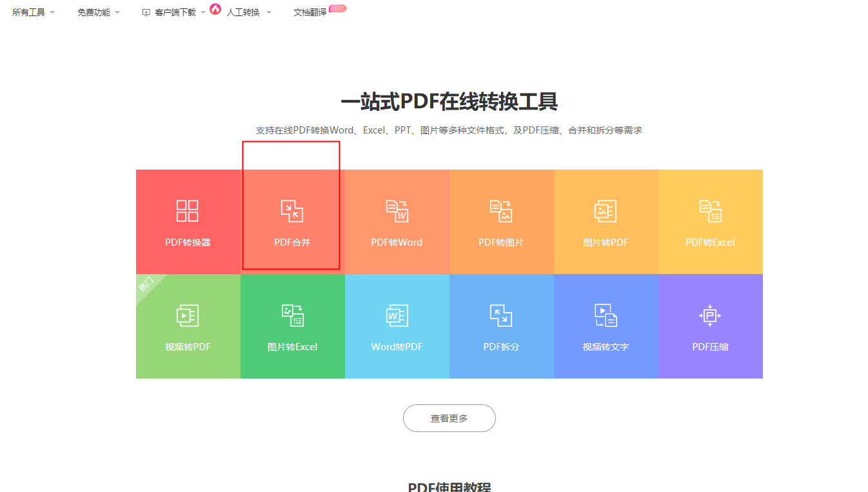Open the 图片转Excel label link

coord(292,347)
